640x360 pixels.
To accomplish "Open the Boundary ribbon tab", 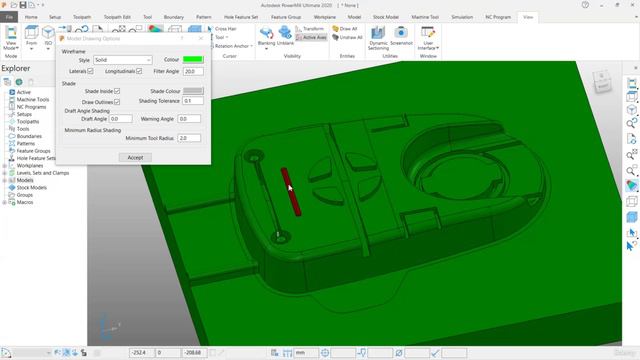I will coord(174,17).
